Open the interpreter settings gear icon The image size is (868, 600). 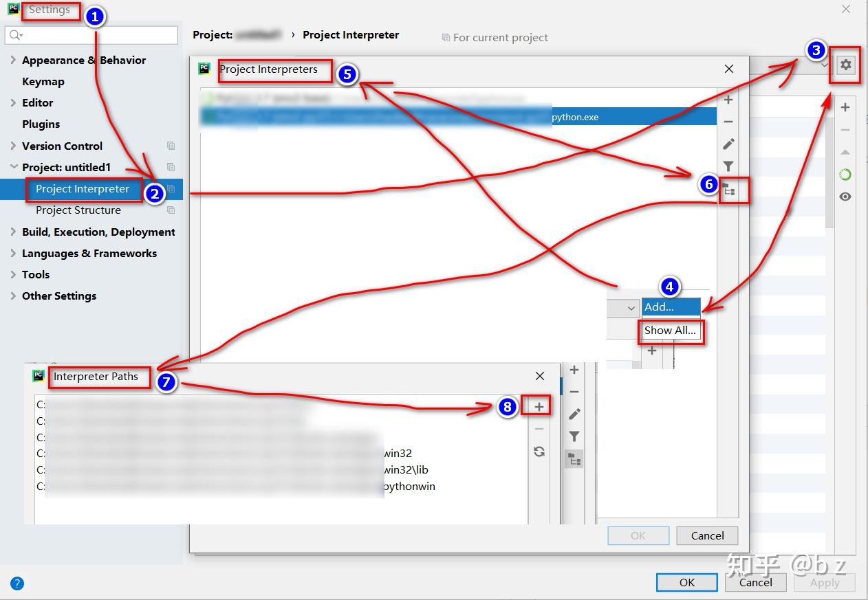(x=845, y=64)
